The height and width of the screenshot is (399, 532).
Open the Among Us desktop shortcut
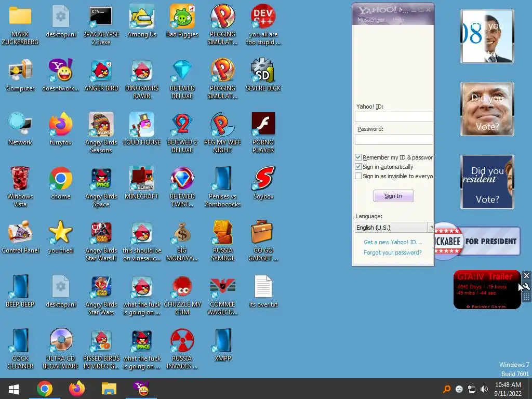pos(141,21)
